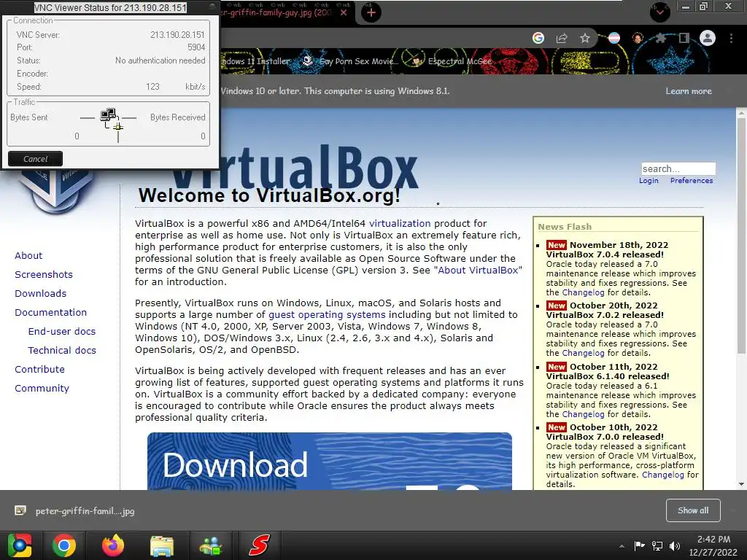Launch Firefox from the taskbar
This screenshot has width=747, height=560.
coord(113,545)
